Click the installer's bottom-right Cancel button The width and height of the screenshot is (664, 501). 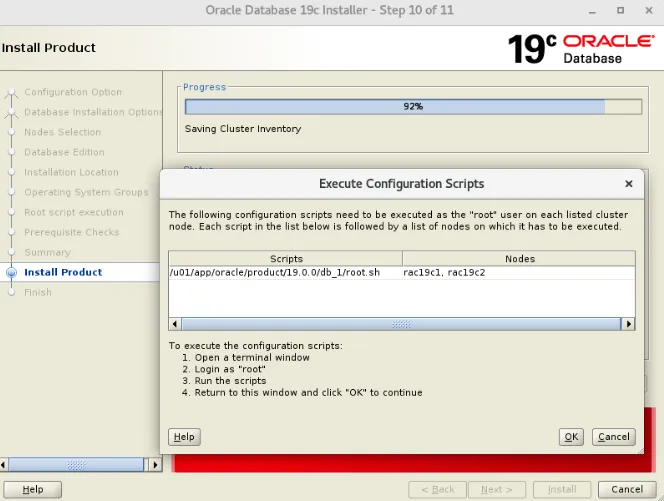click(627, 489)
